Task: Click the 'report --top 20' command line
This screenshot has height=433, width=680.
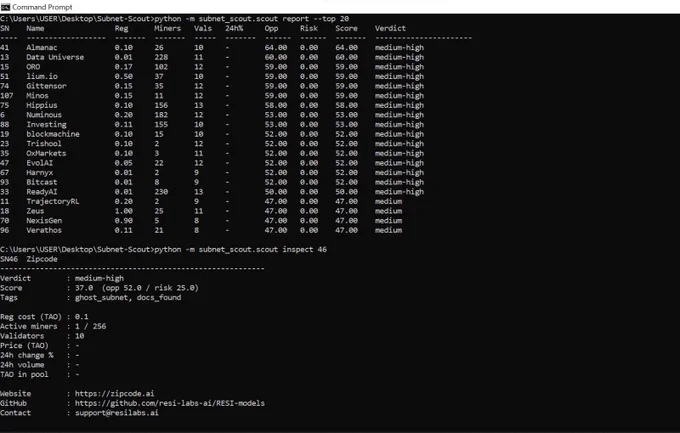Action: click(252, 19)
